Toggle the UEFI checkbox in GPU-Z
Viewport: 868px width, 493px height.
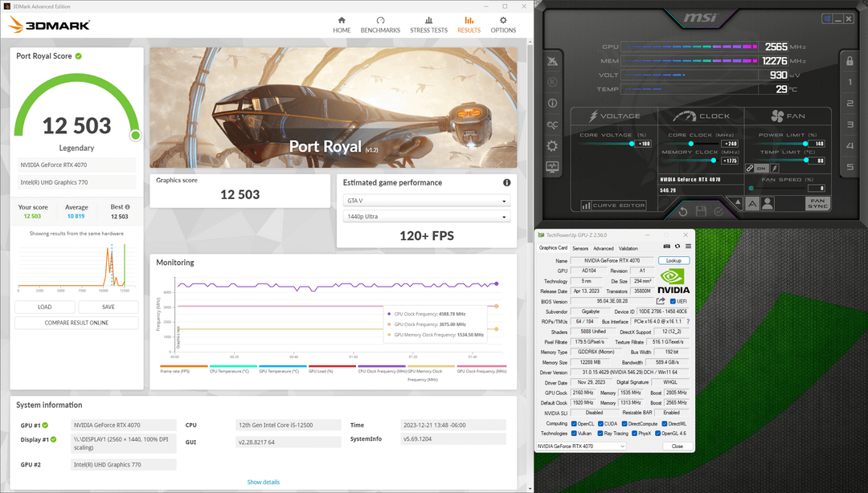coord(673,302)
